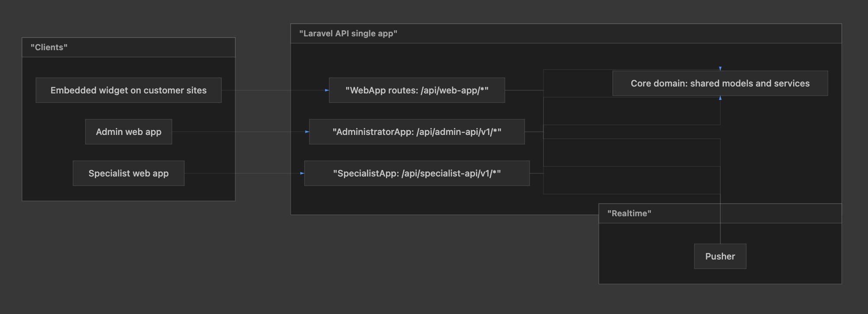Select the Embedded widget on customer sites node

(x=129, y=90)
